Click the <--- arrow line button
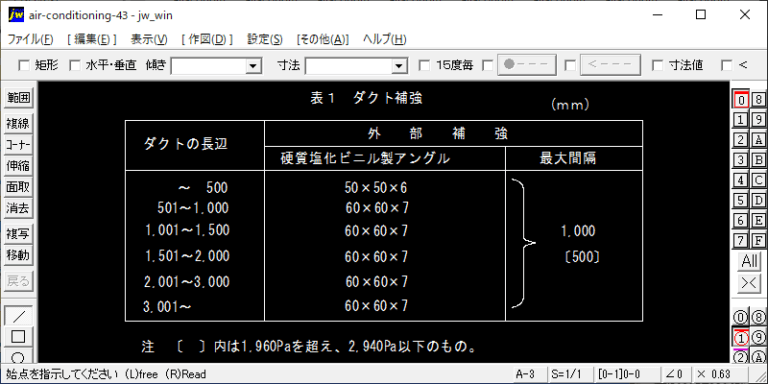 tap(611, 65)
